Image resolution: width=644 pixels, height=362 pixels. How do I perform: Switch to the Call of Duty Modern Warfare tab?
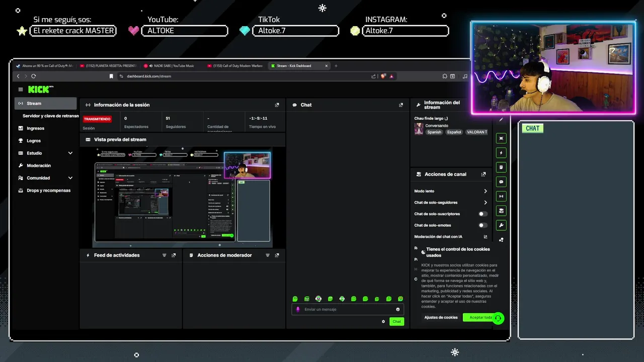click(x=234, y=66)
